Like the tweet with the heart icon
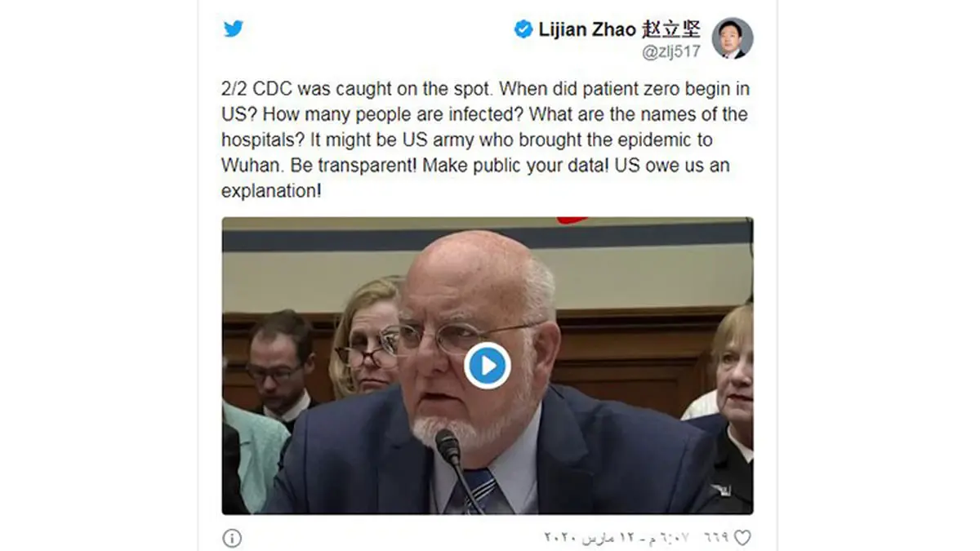 tap(742, 538)
